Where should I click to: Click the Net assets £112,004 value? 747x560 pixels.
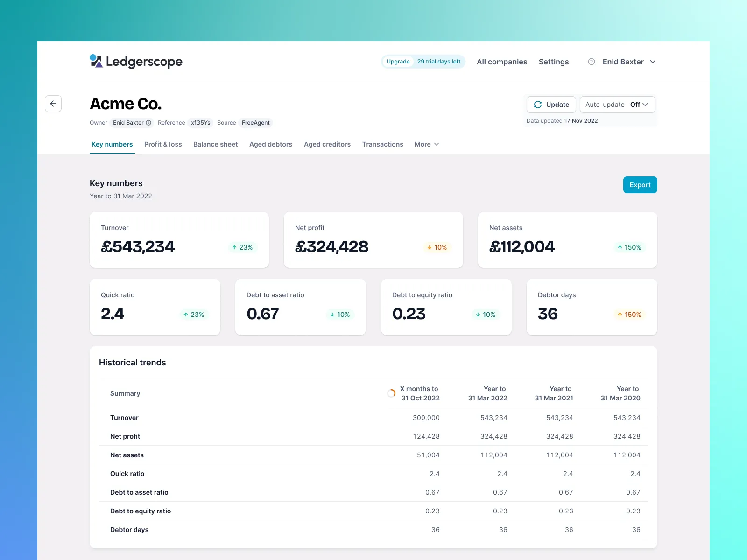(522, 246)
